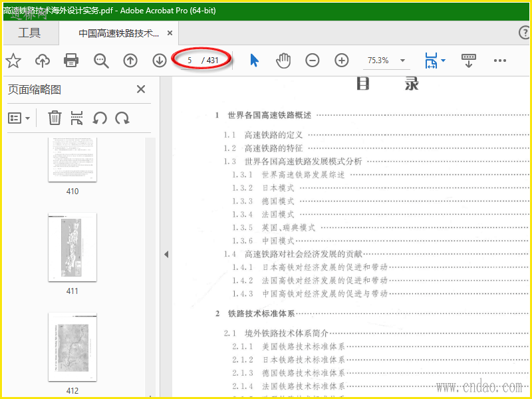Zoom in with the plus button
The image size is (532, 399).
(342, 61)
